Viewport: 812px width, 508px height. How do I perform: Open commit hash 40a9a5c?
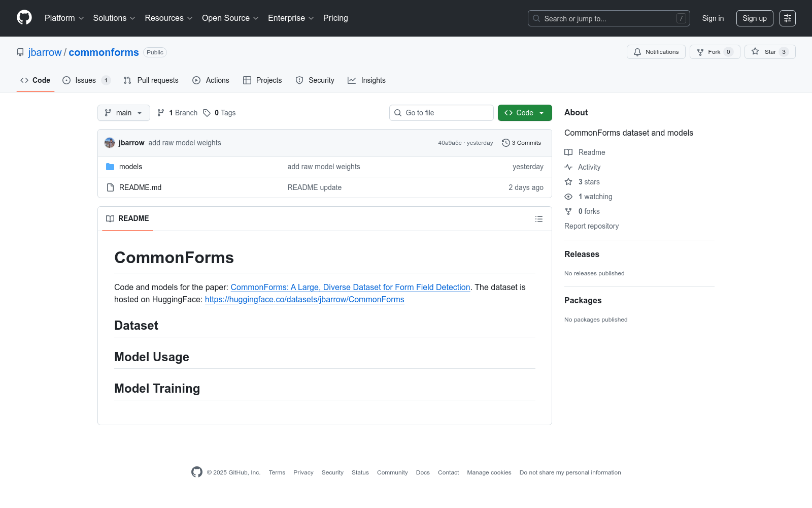click(x=450, y=143)
